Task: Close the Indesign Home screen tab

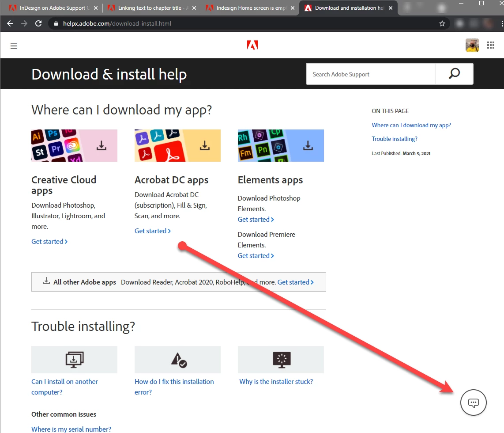Action: [x=293, y=8]
